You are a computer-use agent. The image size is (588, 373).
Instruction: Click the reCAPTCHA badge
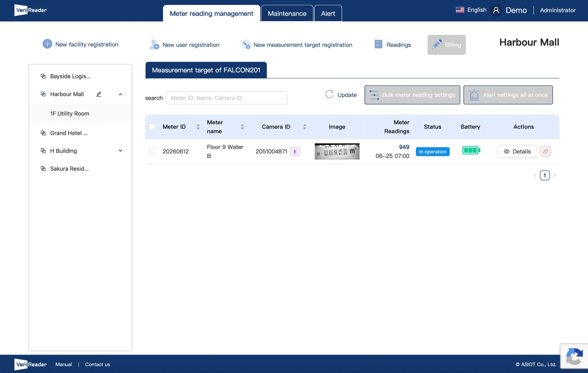tap(574, 356)
